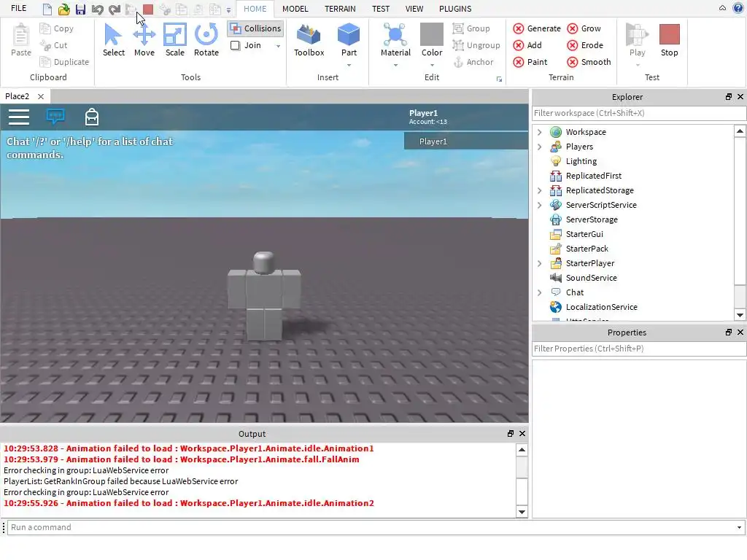Expand the StarterPlayer node
This screenshot has height=560, width=747.
pyautogui.click(x=539, y=263)
